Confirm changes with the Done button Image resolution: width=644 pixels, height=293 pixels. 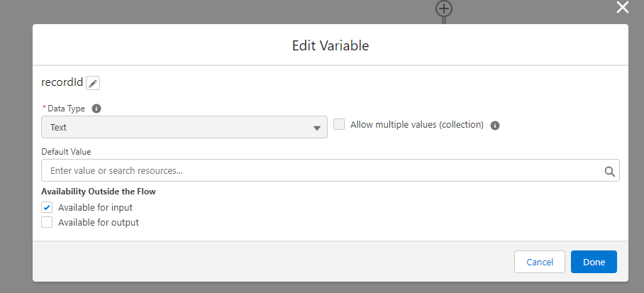(x=594, y=262)
